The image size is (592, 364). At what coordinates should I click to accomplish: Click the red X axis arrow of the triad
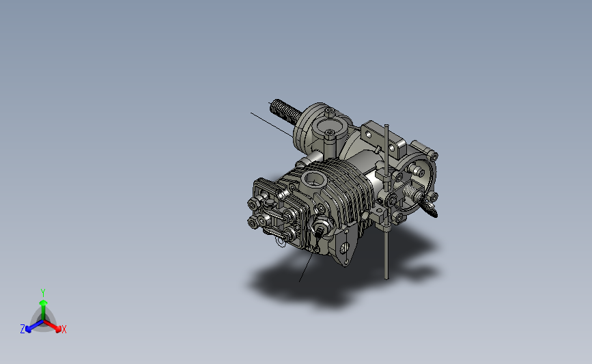(x=53, y=326)
